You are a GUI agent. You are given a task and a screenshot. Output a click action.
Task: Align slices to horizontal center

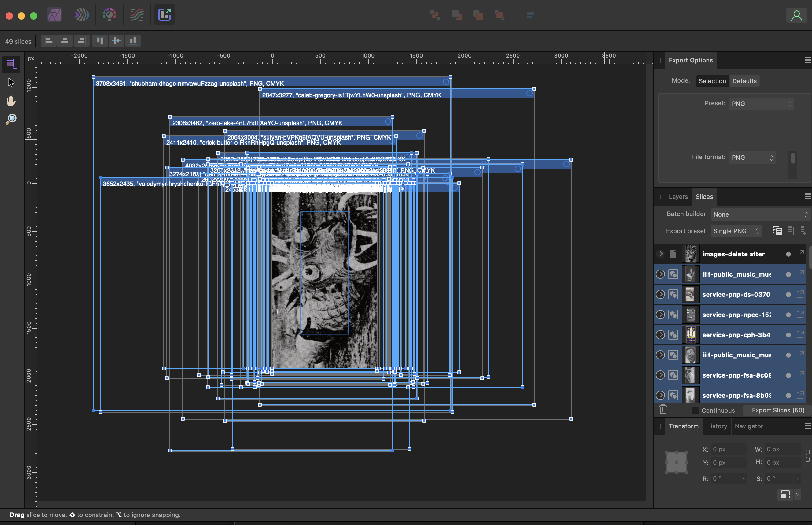(65, 41)
